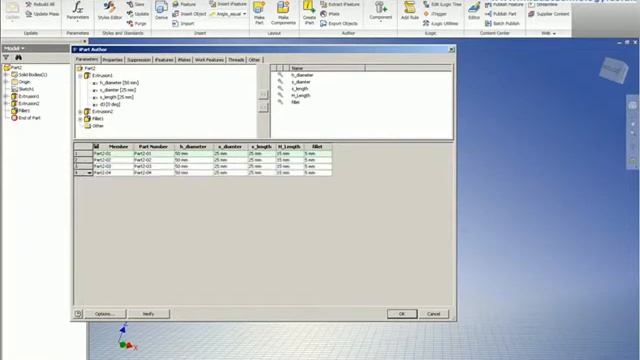Expand Extrusion1 in Model browser
The image size is (640, 360).
coord(6,96)
